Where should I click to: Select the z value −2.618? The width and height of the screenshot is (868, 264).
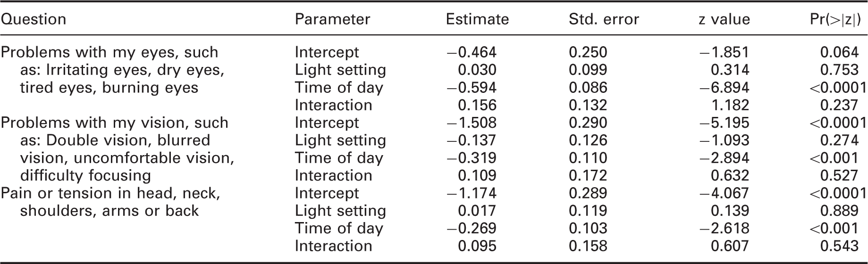click(x=724, y=229)
